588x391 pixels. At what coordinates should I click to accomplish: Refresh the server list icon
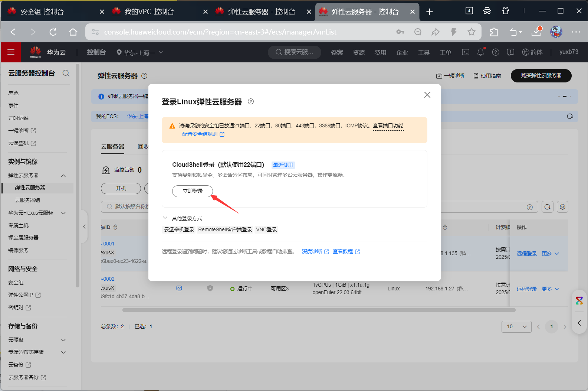pyautogui.click(x=548, y=207)
